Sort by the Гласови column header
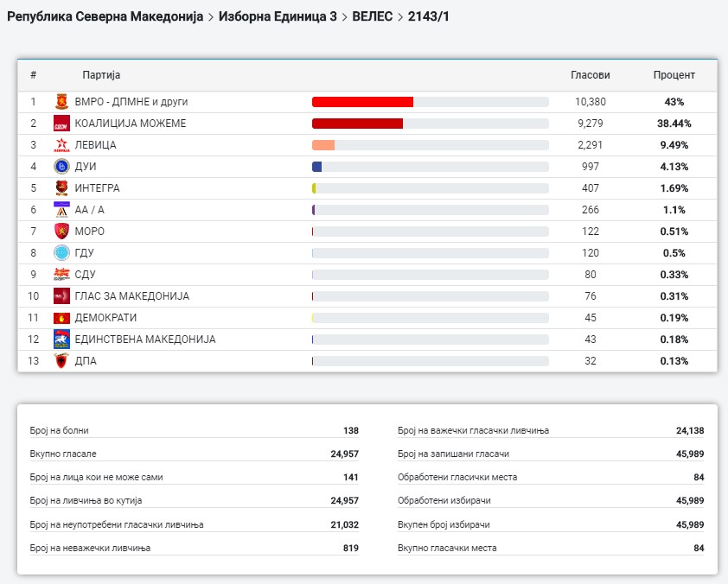The width and height of the screenshot is (728, 584). [x=590, y=75]
